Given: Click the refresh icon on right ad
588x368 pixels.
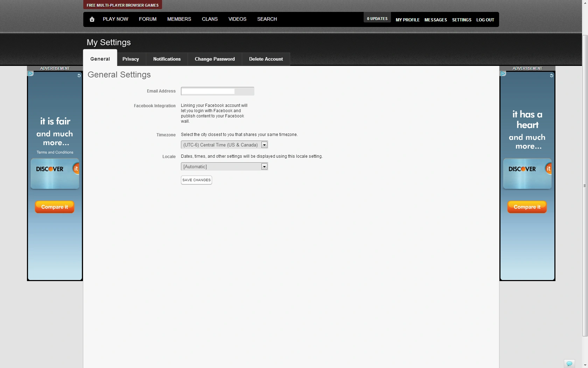Looking at the screenshot, I should click(x=552, y=75).
